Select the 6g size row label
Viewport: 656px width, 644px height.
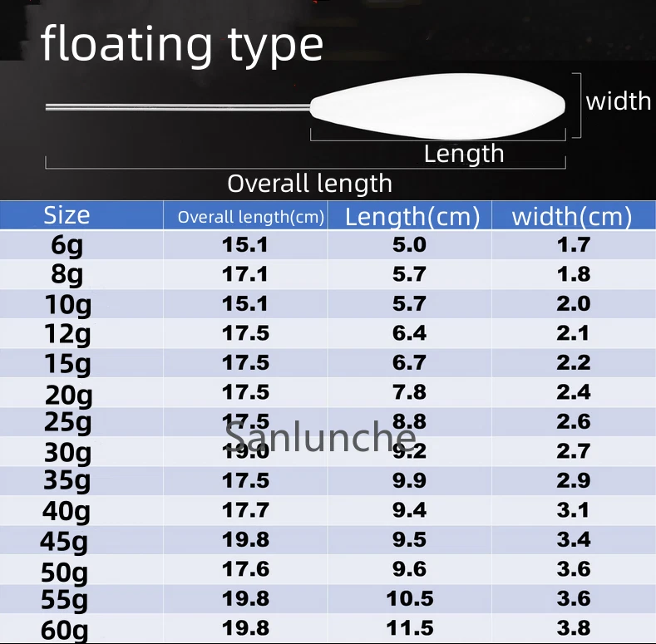coord(67,245)
